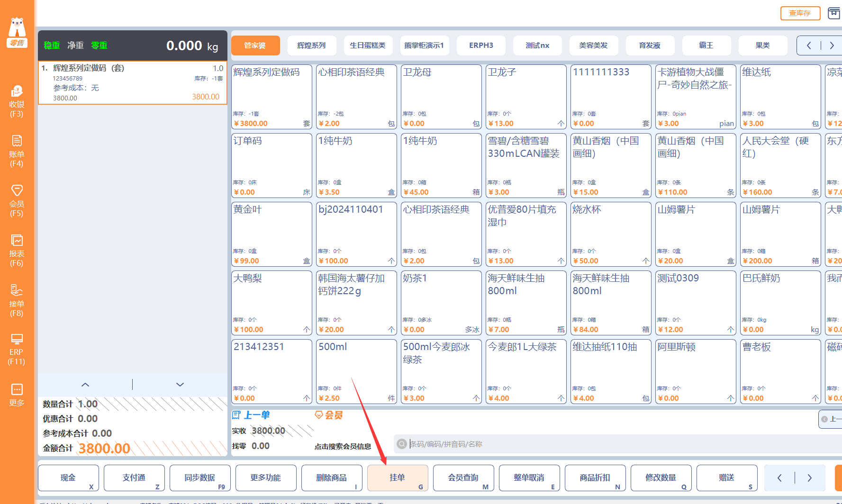
Task: Page the bottom function buttons right
Action: 810,478
